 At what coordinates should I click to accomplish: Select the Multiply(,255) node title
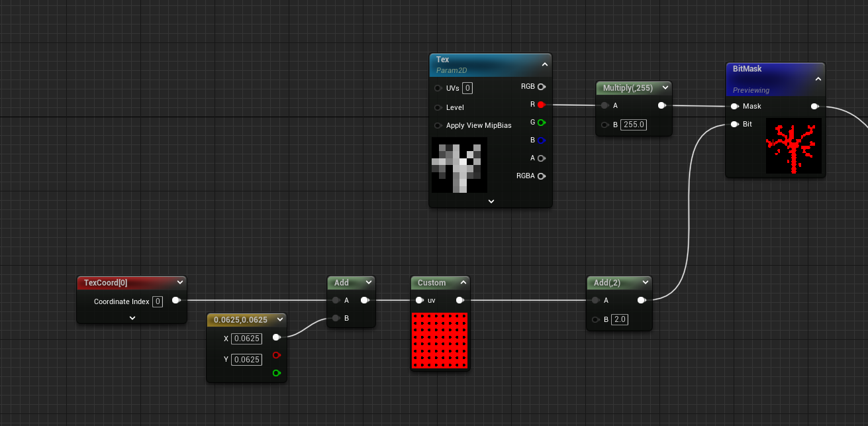click(628, 87)
